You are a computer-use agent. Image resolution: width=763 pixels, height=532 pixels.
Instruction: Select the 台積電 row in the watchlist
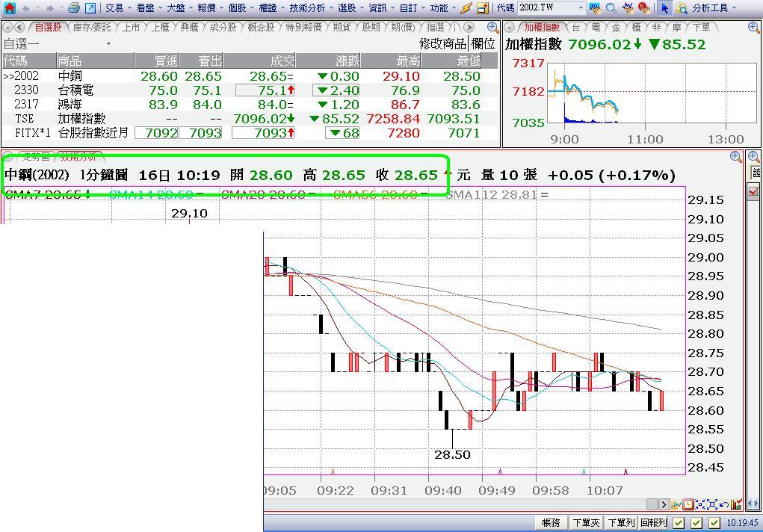coord(250,90)
